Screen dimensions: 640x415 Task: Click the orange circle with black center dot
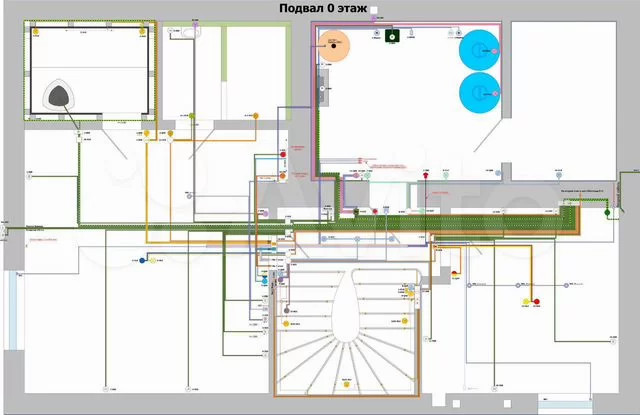click(334, 46)
